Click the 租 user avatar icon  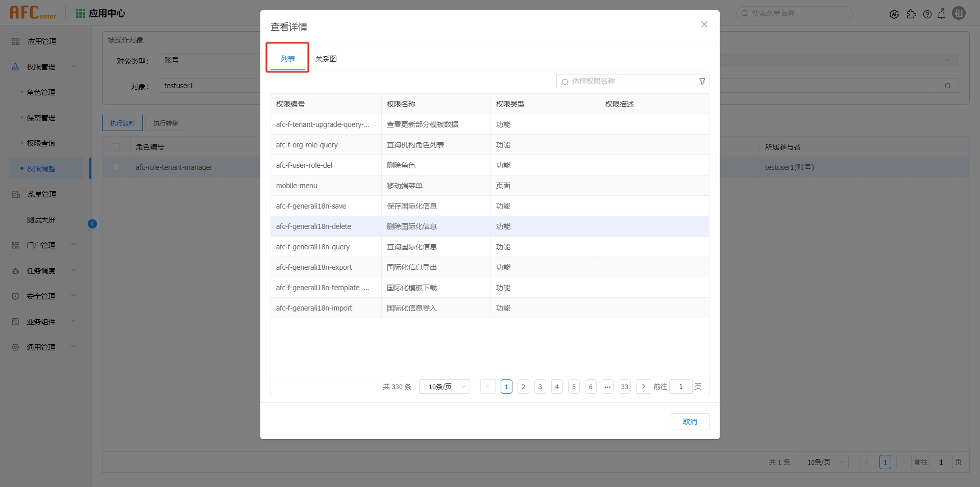(959, 13)
